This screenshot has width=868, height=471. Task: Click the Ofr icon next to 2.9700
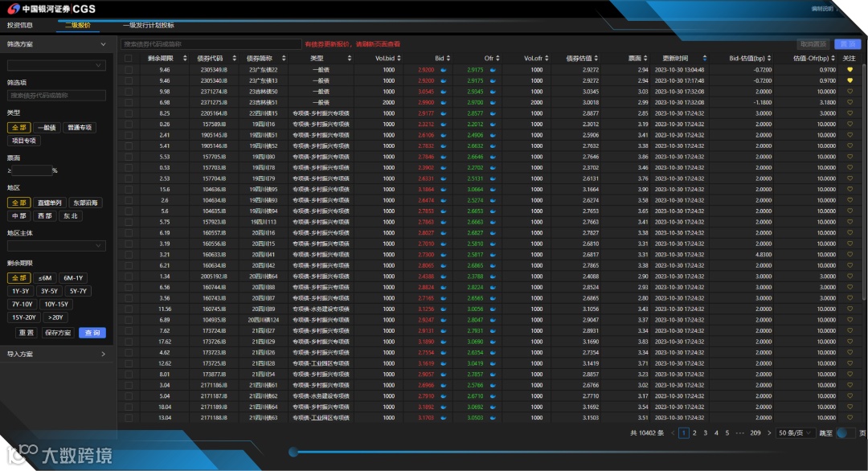tap(493, 103)
